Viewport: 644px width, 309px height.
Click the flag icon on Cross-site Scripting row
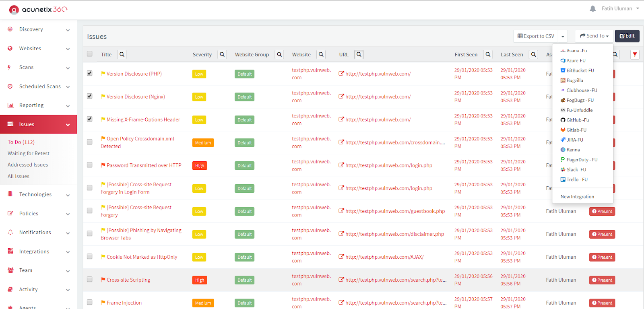tap(103, 280)
